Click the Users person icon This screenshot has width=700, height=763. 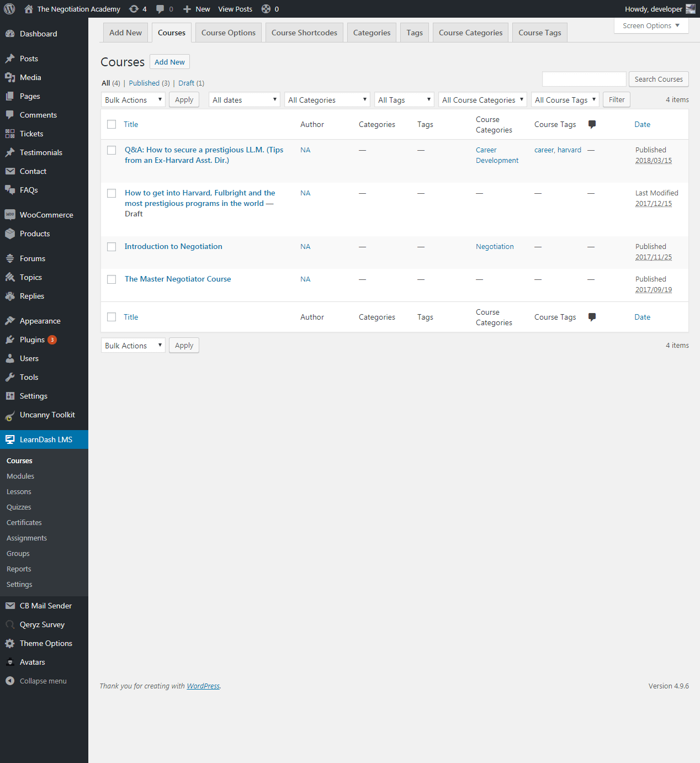click(10, 358)
